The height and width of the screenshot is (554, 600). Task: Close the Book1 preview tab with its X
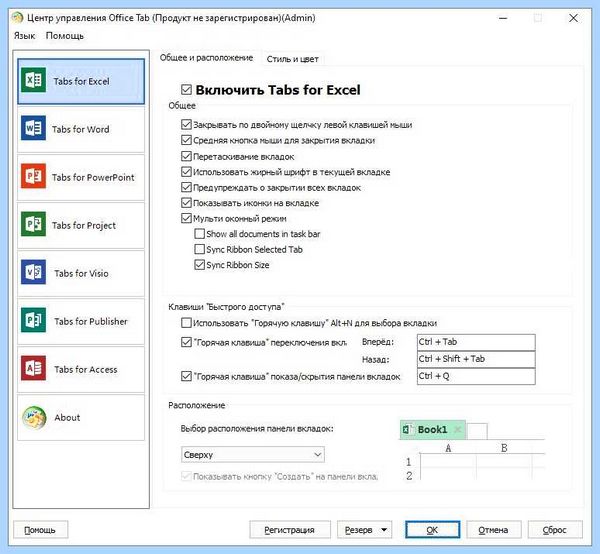click(x=458, y=429)
